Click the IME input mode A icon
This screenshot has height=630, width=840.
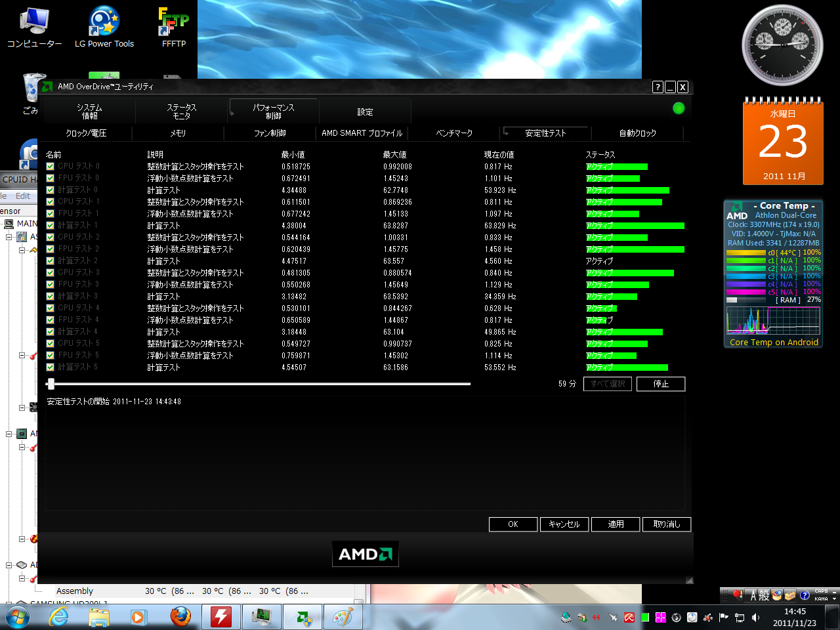pyautogui.click(x=754, y=595)
